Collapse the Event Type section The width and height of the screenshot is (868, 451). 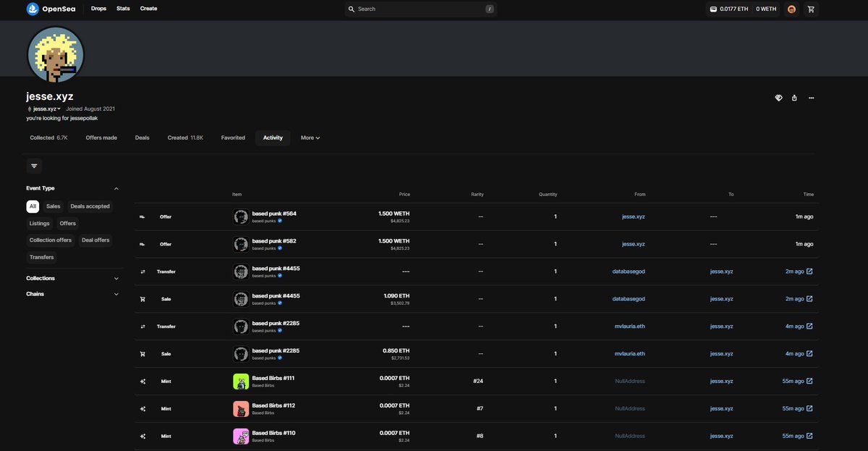click(116, 188)
